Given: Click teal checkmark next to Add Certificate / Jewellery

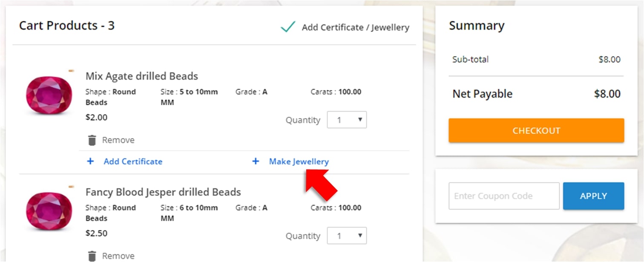Looking at the screenshot, I should point(288,27).
